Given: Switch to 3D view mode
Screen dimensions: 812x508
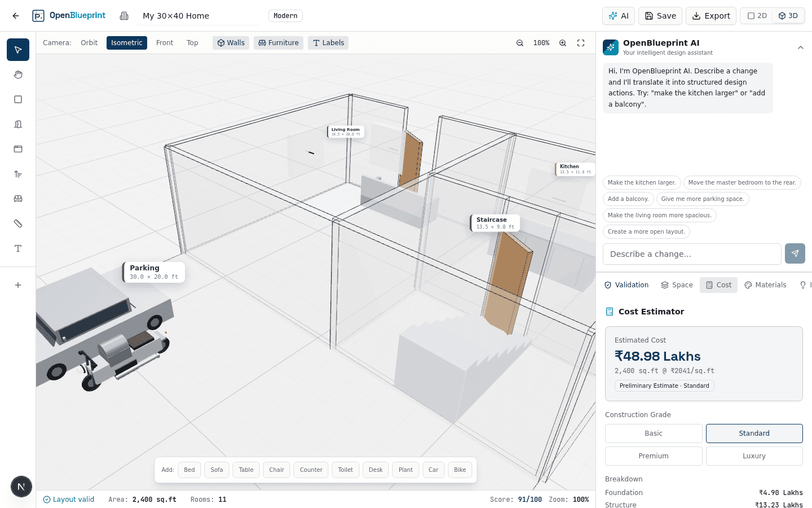Looking at the screenshot, I should [788, 16].
